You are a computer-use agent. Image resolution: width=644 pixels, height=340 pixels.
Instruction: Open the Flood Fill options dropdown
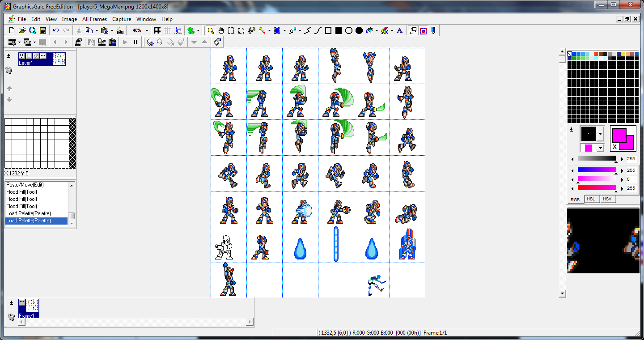coord(377,30)
